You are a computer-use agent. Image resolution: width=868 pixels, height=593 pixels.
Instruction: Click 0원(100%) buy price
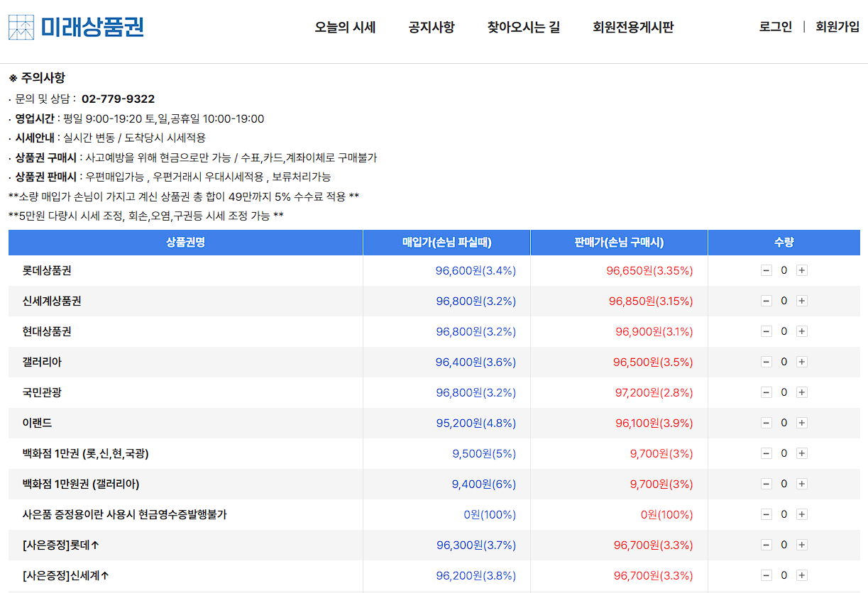[x=490, y=514]
